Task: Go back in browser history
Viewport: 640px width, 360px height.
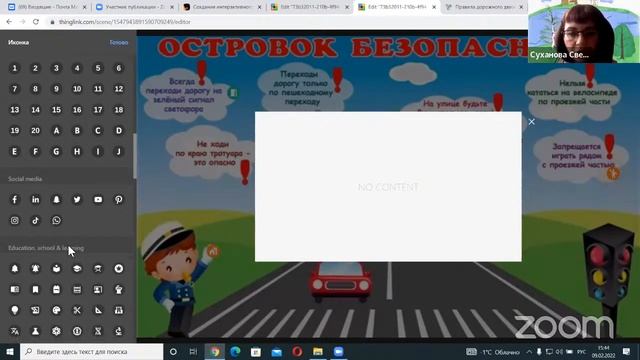Action: coord(9,22)
